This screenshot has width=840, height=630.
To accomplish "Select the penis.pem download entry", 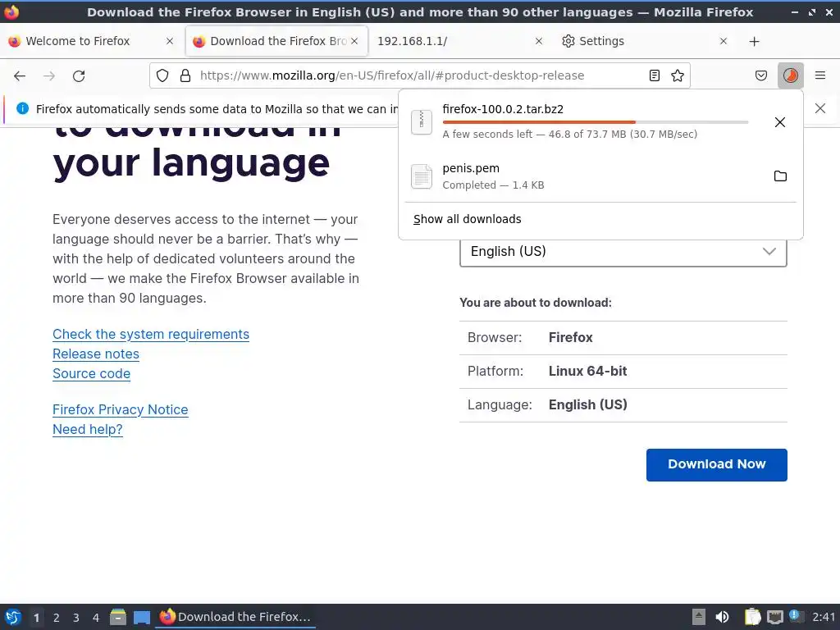I will (600, 176).
